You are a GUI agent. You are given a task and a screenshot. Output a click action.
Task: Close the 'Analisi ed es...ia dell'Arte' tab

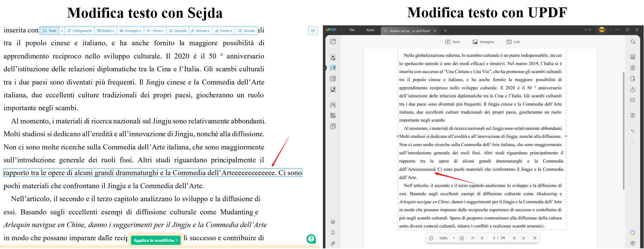pyautogui.click(x=435, y=31)
